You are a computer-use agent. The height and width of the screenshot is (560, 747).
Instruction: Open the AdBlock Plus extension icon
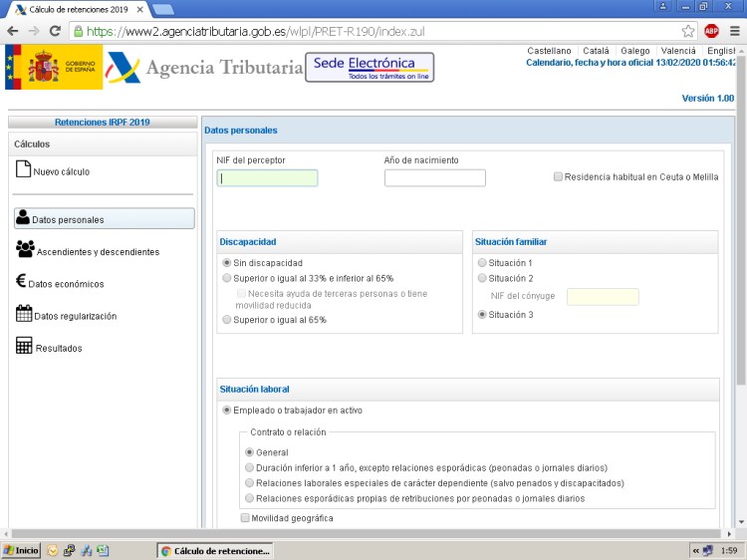click(711, 31)
